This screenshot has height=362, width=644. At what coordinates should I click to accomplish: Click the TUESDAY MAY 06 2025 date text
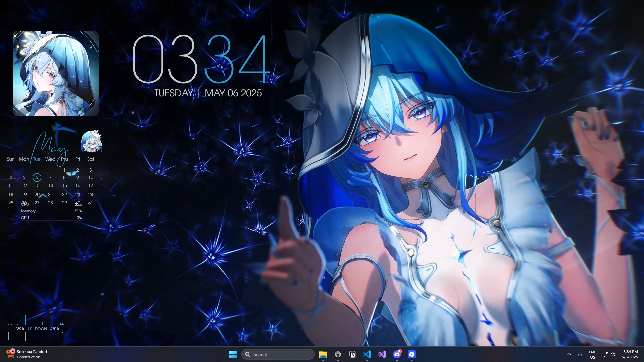[208, 93]
